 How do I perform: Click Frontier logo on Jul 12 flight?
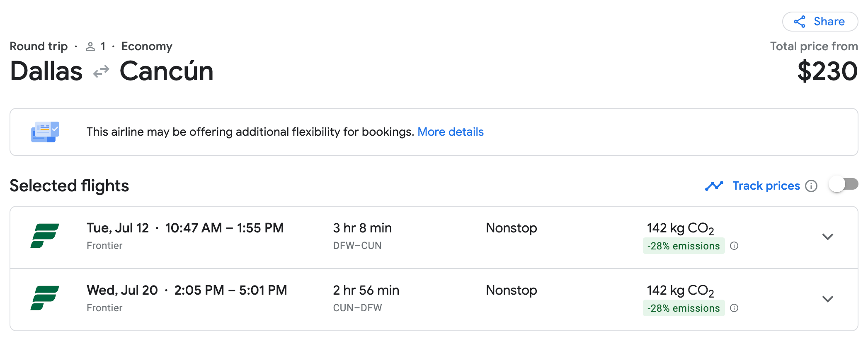(x=45, y=236)
